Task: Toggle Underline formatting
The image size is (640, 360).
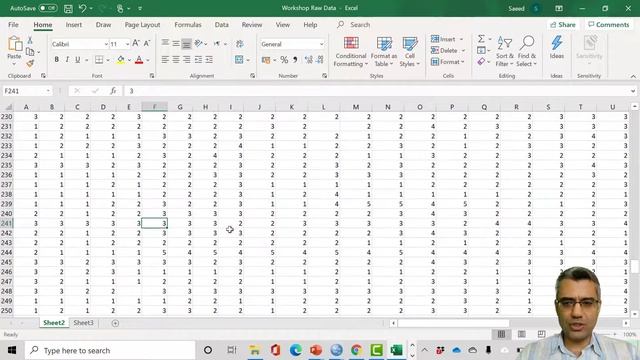Action: tap(78, 60)
